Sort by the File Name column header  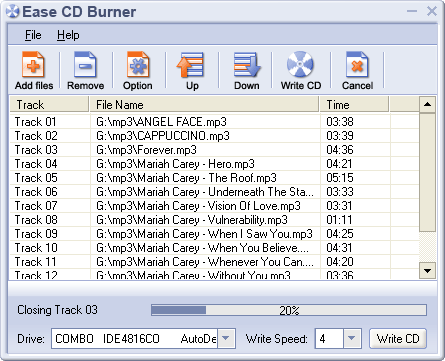pos(204,105)
